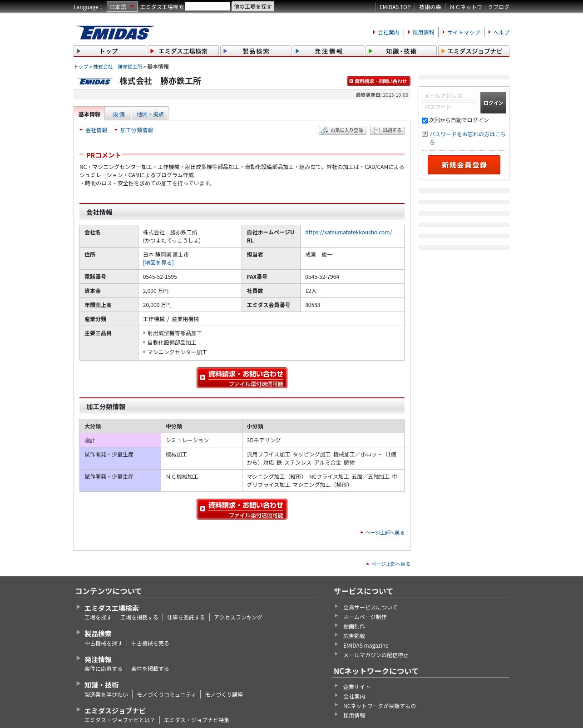Focus the パスワード input field
The image size is (583, 728).
click(449, 107)
